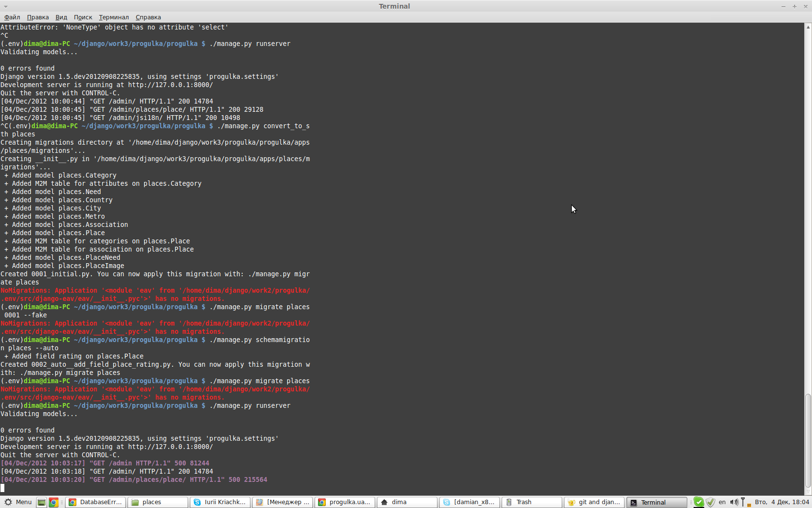Image resolution: width=812 pixels, height=508 pixels.
Task: Open the Правка menu
Action: [38, 17]
